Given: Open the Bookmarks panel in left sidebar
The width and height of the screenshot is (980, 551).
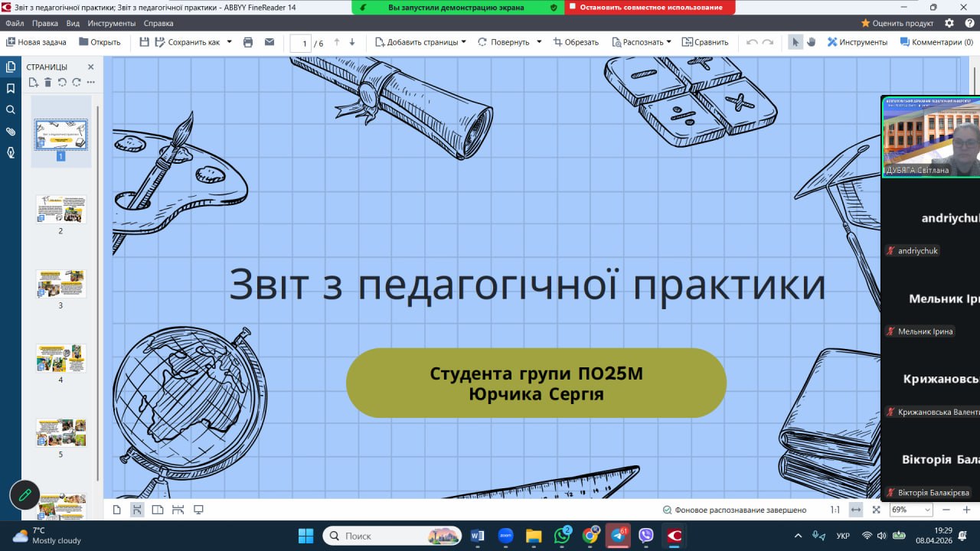Looking at the screenshot, I should 11,89.
